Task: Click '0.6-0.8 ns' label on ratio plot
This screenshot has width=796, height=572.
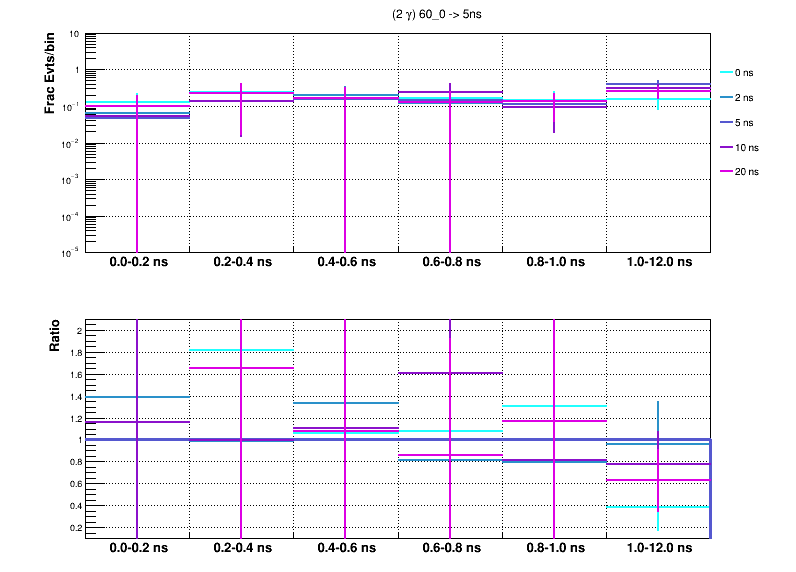Action: 449,549
